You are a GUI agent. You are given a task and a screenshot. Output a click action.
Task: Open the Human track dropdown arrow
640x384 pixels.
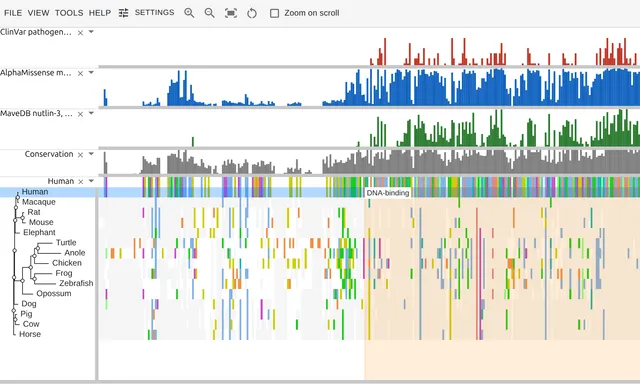tap(91, 180)
